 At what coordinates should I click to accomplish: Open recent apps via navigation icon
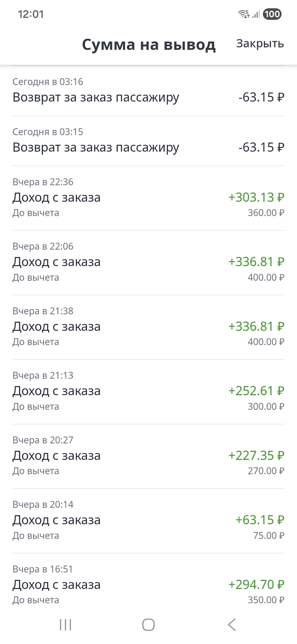pos(65,624)
